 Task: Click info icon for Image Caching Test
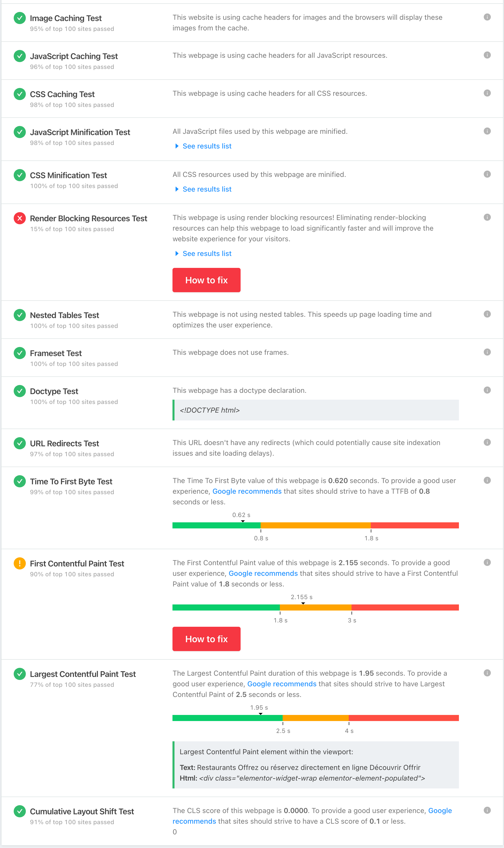point(487,17)
